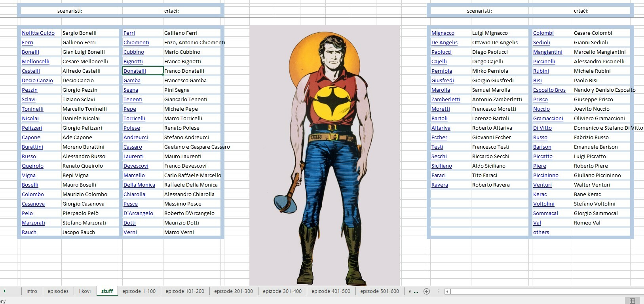Open the De Angelis link

coord(445,43)
